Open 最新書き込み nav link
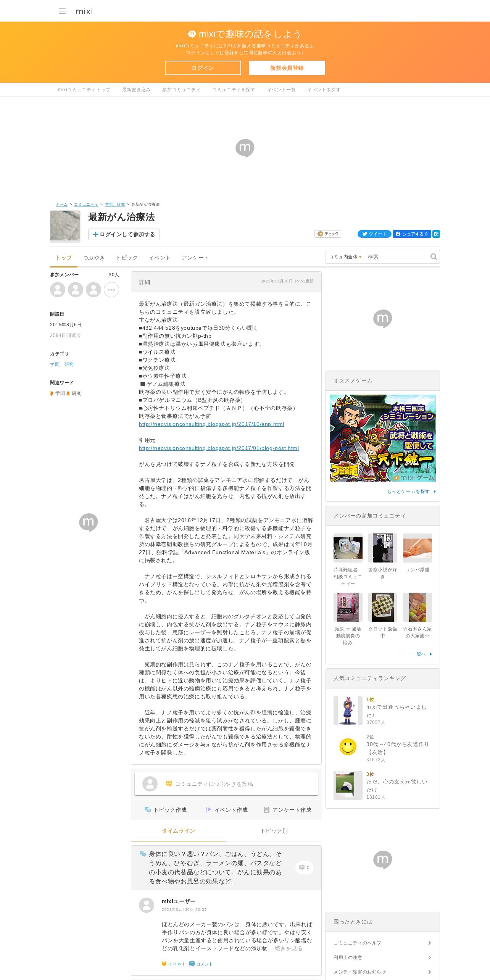This screenshot has width=490, height=980. coord(136,90)
